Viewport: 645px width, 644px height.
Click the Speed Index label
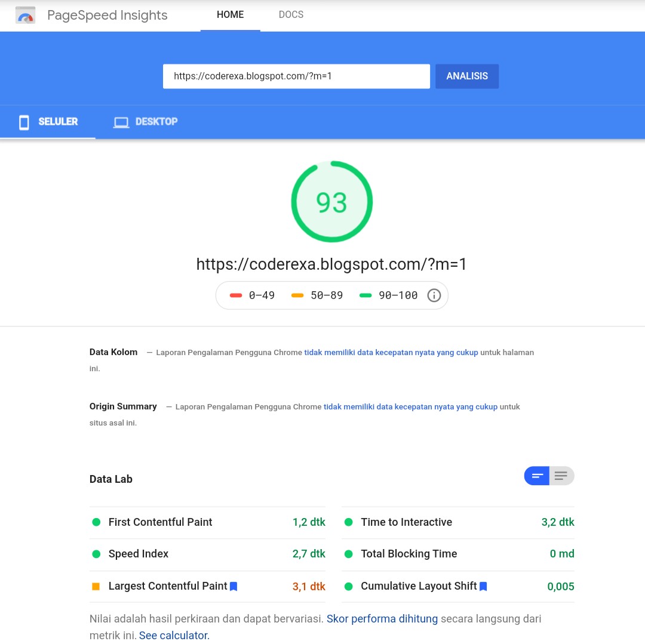click(139, 554)
